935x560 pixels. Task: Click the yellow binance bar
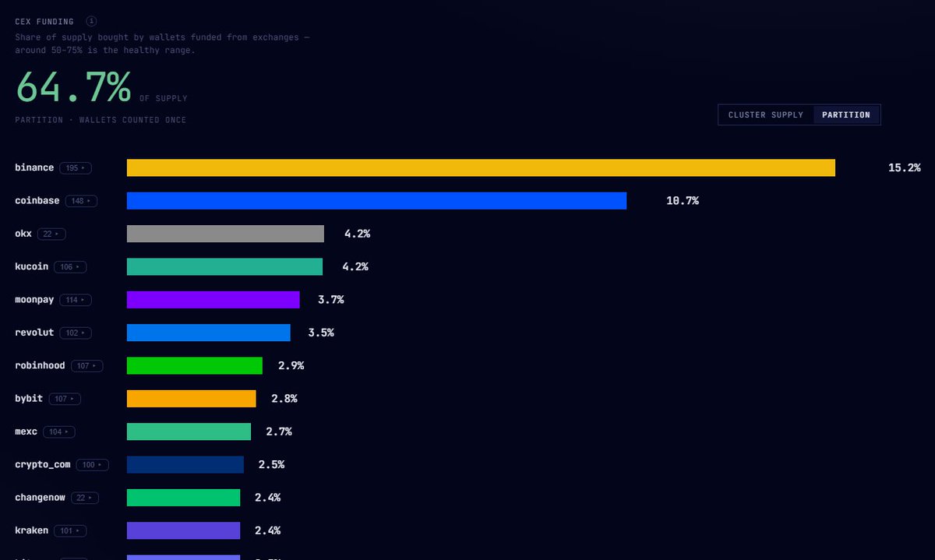[x=481, y=168]
